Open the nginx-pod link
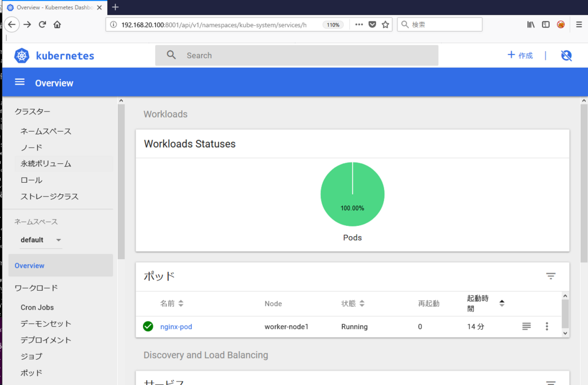588x385 pixels. [x=176, y=326]
